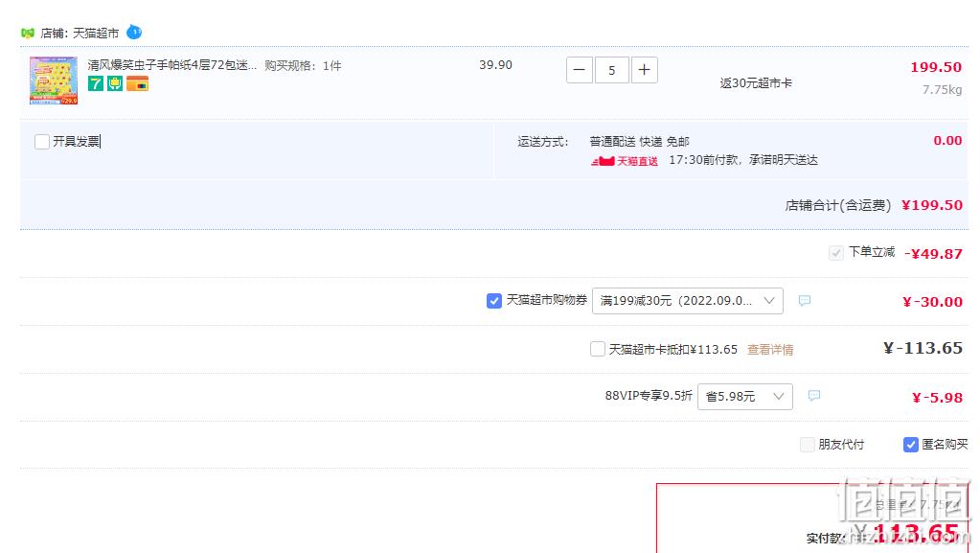980x553 pixels.
Task: Click the 店铺合计(含运费) label
Action: [837, 205]
